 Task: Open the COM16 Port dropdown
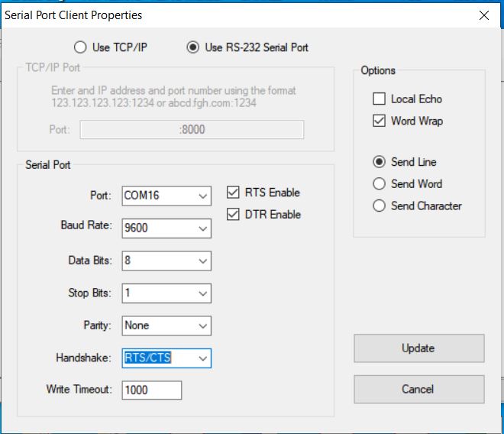[166, 196]
